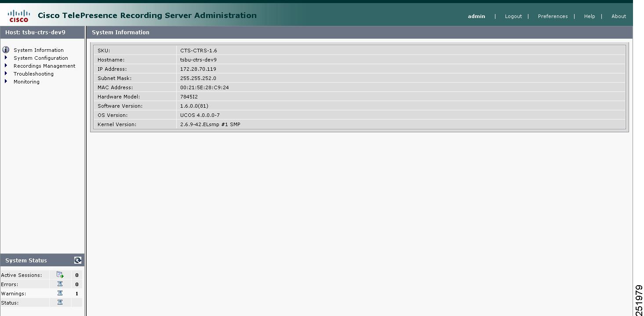644x316 pixels.
Task: Click the Cisco TelePresence Recording Server Administration title
Action: coord(147,15)
